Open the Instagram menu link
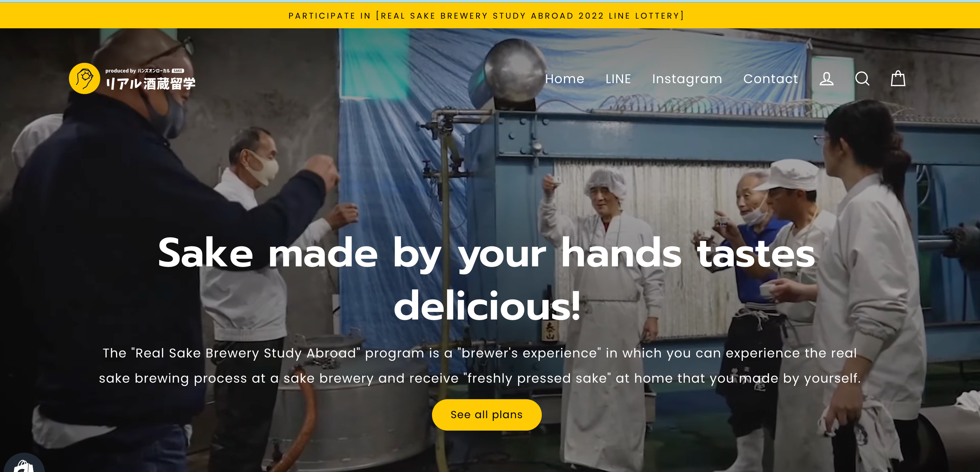This screenshot has height=472, width=980. [x=687, y=79]
